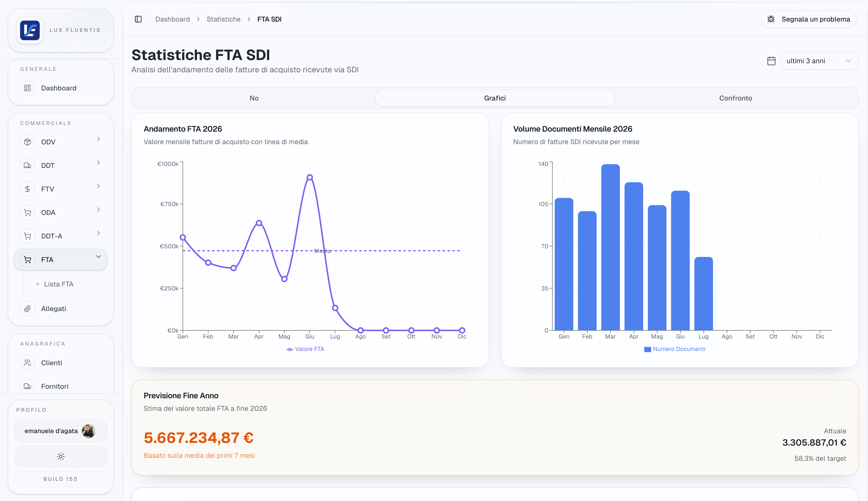Click the DDT truck icon
The image size is (868, 501).
pyautogui.click(x=27, y=165)
